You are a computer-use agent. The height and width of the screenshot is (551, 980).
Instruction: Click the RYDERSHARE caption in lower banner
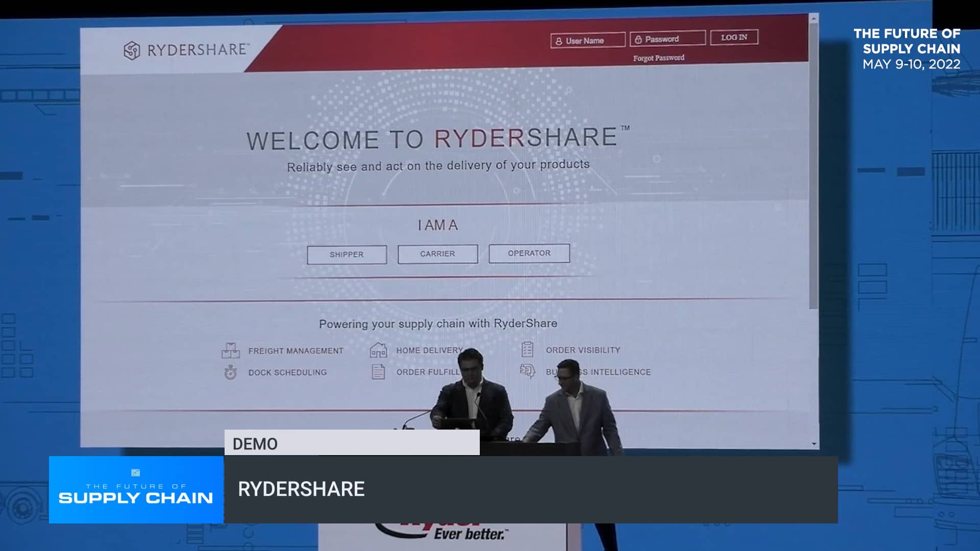point(301,489)
